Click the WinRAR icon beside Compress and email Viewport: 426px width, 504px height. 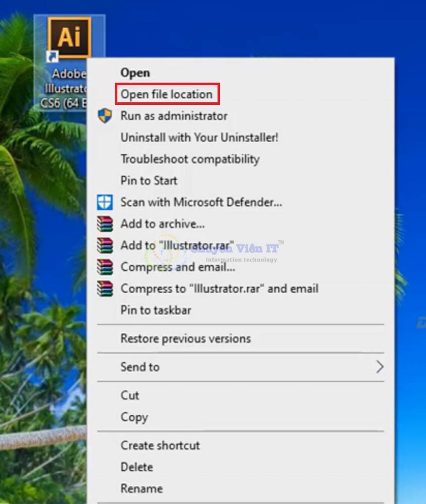[105, 267]
